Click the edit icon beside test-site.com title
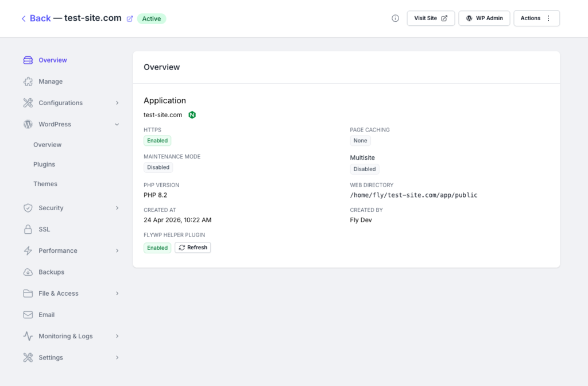The image size is (588, 386). 130,18
